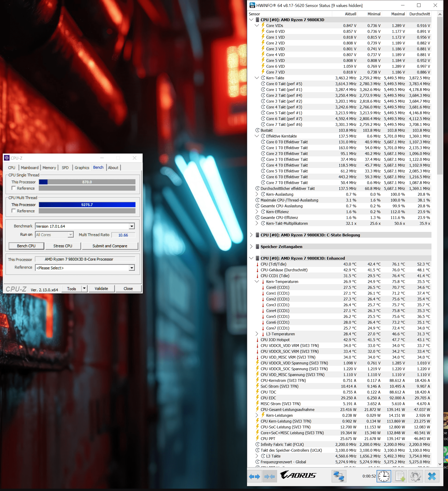Open the Tools dropdown arrow in CPU-Z
Screen dimensions: 448x491
coord(84,289)
